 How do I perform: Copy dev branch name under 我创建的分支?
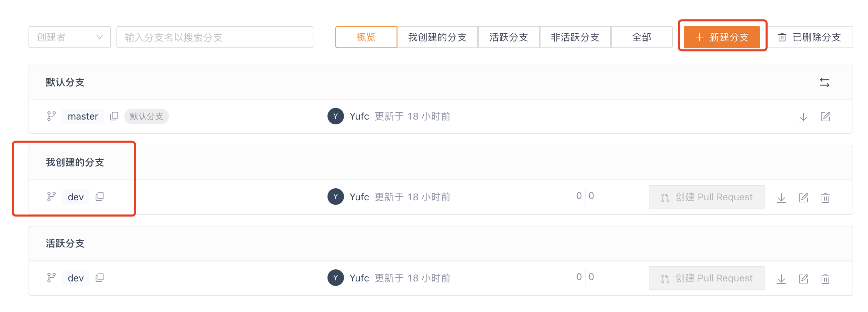point(100,197)
